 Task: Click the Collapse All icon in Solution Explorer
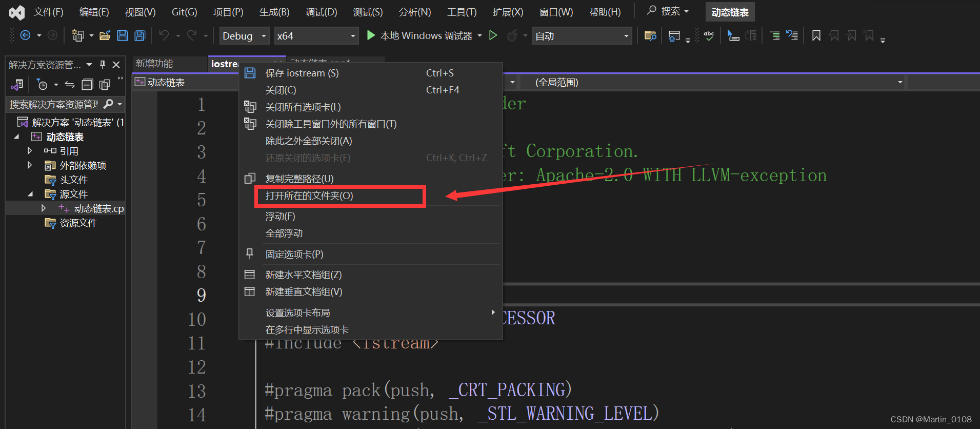click(88, 84)
